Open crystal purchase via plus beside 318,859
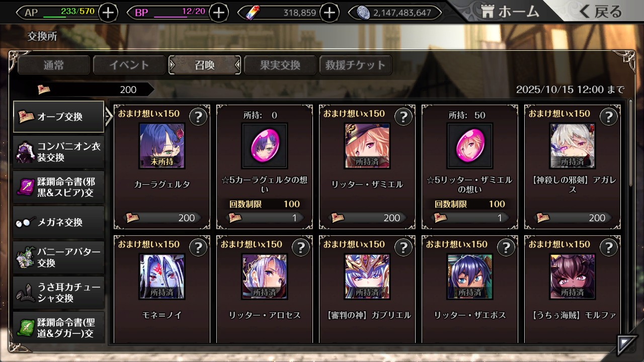Viewport: 644px width, 362px height. [329, 13]
